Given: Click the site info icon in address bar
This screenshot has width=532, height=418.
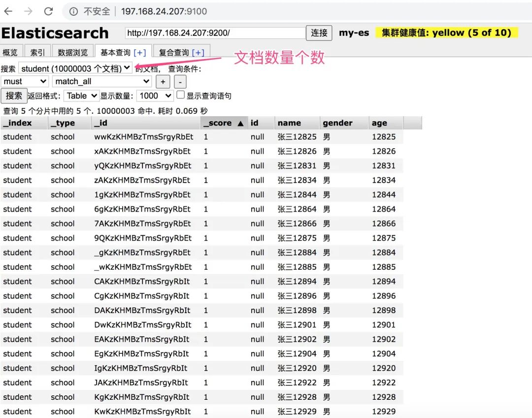Looking at the screenshot, I should (73, 11).
